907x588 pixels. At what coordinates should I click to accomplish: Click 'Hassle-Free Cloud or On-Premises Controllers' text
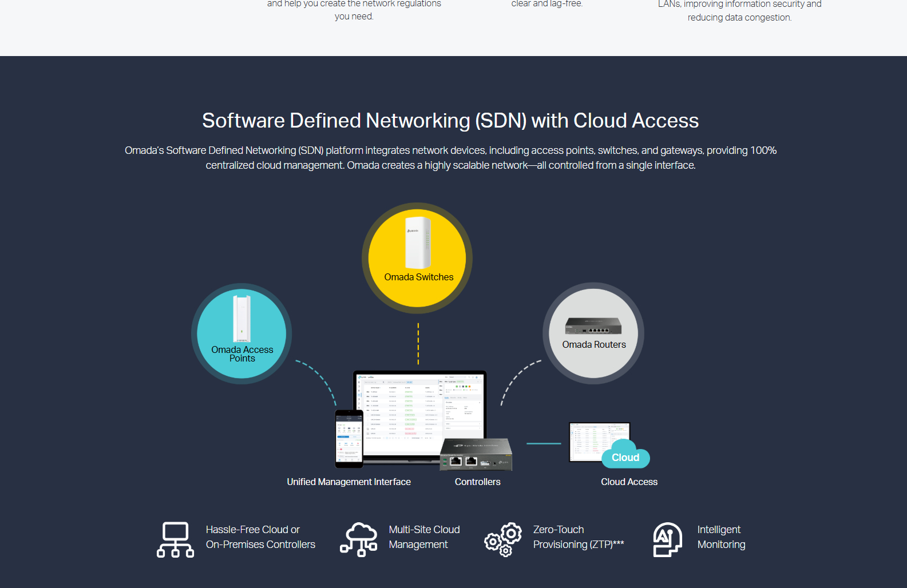pos(260,537)
